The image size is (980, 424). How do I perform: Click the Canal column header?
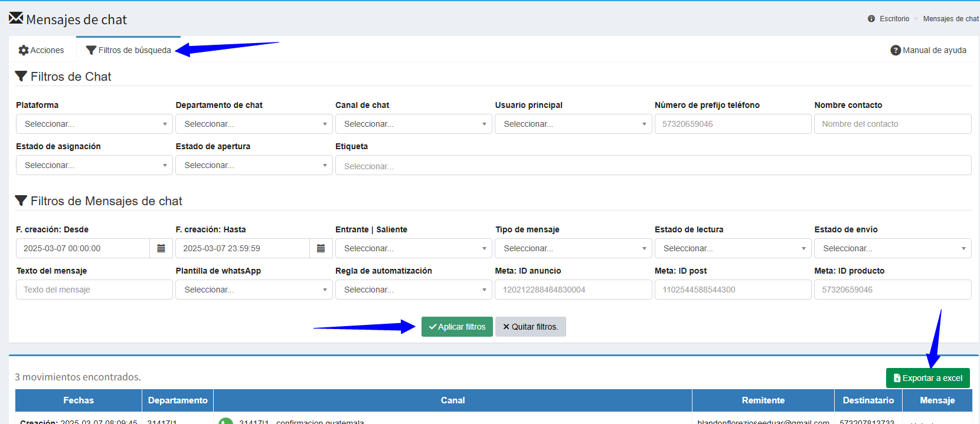pos(453,400)
